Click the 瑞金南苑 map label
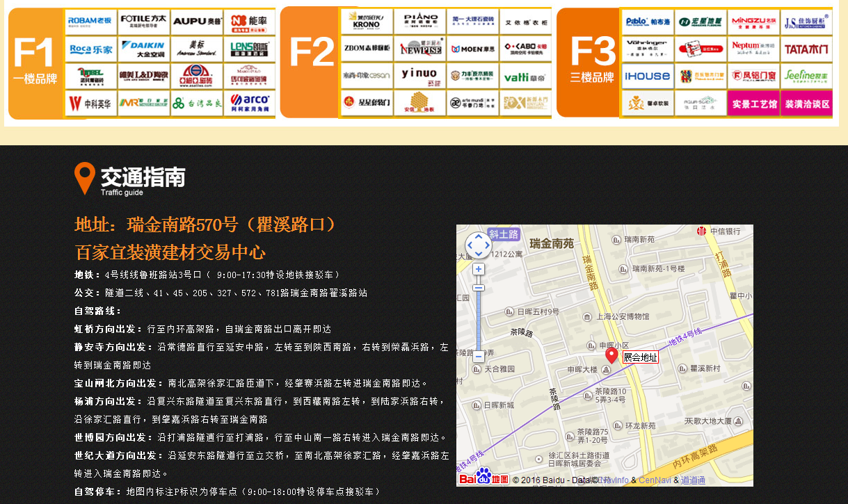The width and height of the screenshot is (848, 504). [552, 243]
